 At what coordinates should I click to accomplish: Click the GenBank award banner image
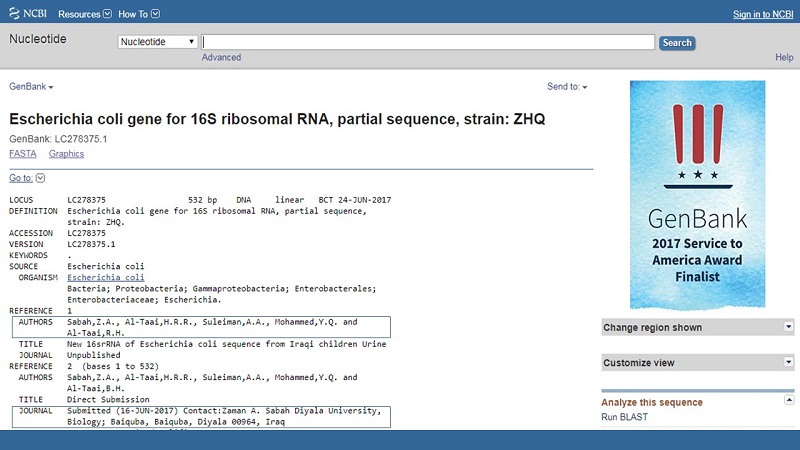[697, 195]
